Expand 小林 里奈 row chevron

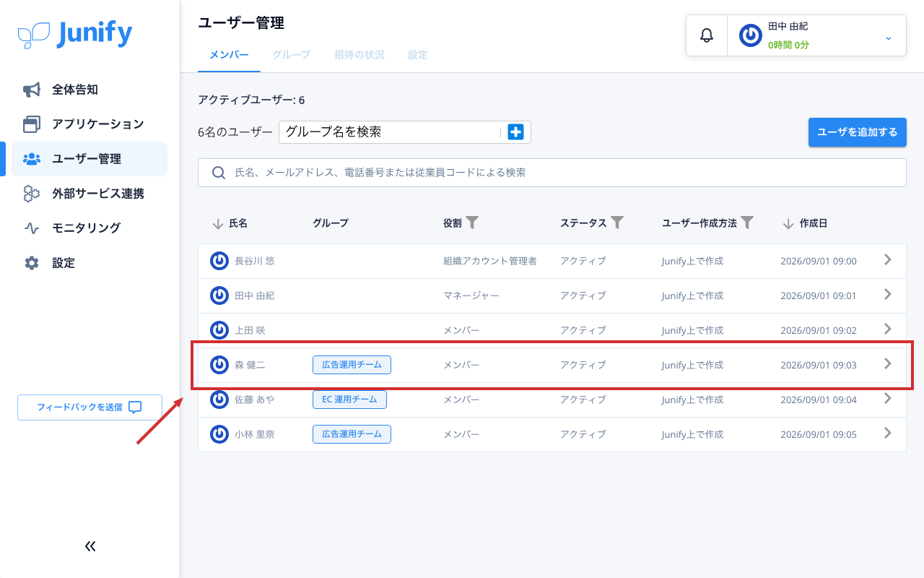(888, 433)
